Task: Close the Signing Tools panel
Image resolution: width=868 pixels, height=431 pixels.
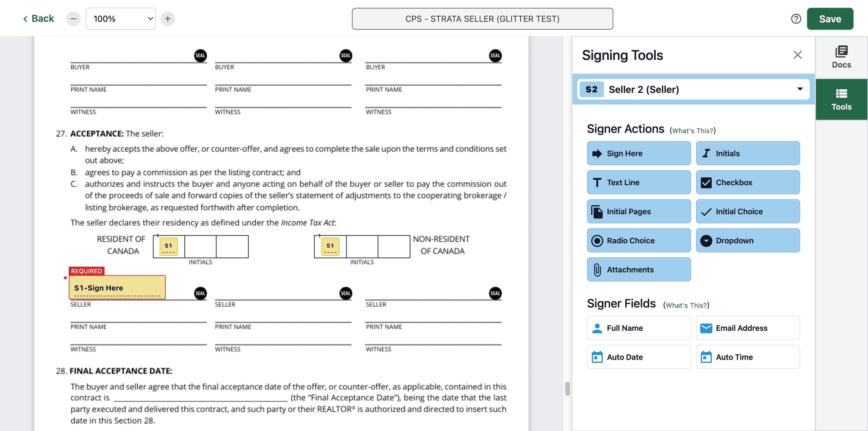Action: (x=797, y=55)
